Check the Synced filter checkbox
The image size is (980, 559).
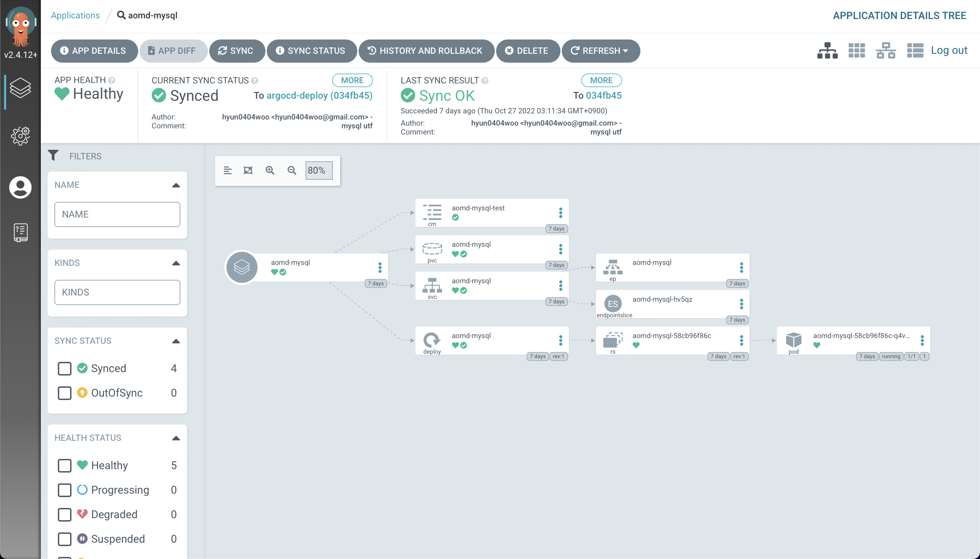pos(64,368)
